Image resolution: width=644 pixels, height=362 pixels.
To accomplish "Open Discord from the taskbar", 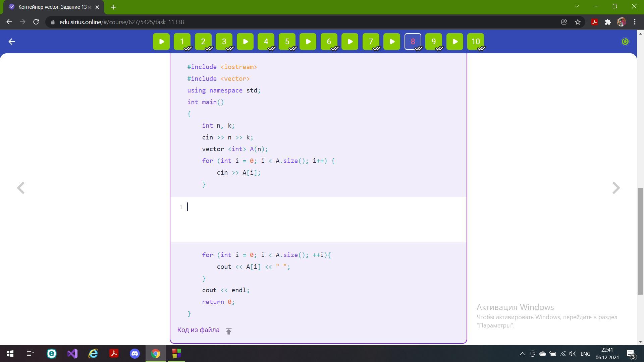I will [135, 354].
